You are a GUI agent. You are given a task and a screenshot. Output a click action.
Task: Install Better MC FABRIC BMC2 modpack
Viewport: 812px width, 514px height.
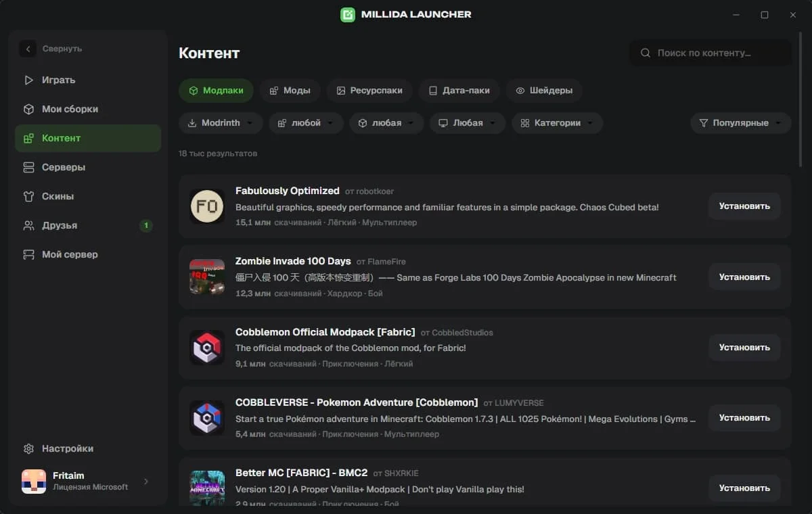[744, 488]
